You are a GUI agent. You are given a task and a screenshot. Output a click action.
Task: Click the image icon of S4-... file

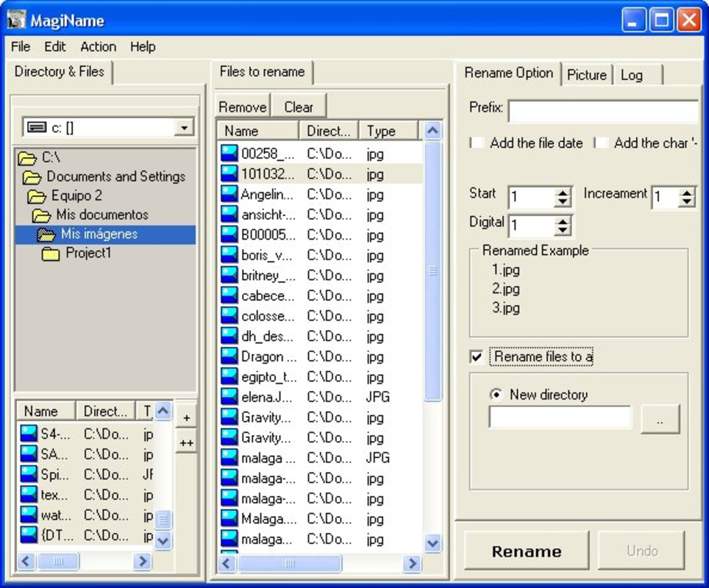coord(29,434)
